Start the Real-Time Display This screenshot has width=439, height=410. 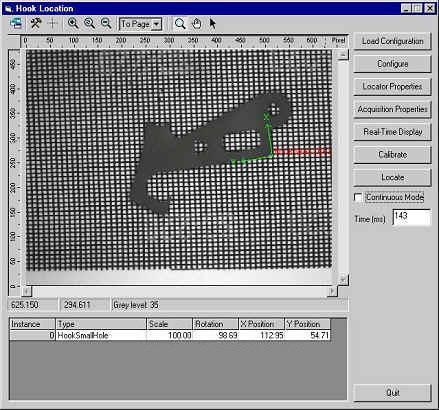pos(392,132)
